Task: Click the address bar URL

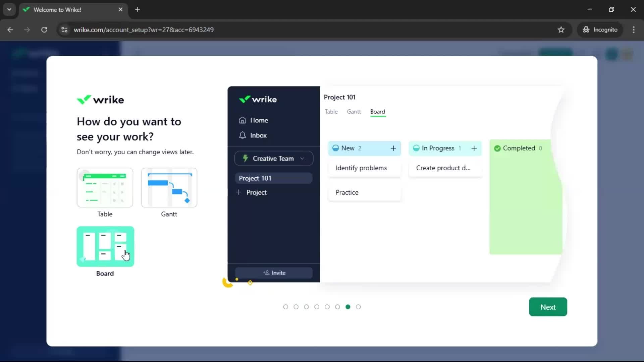Action: pos(144,30)
